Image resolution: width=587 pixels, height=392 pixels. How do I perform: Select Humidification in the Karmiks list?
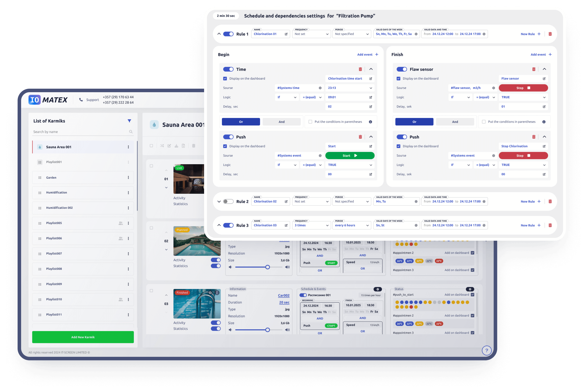[x=83, y=193]
